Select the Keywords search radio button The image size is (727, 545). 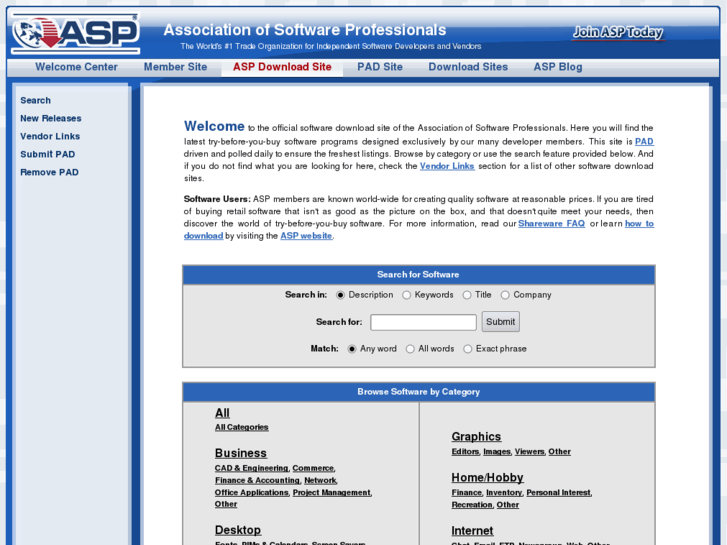click(x=406, y=295)
